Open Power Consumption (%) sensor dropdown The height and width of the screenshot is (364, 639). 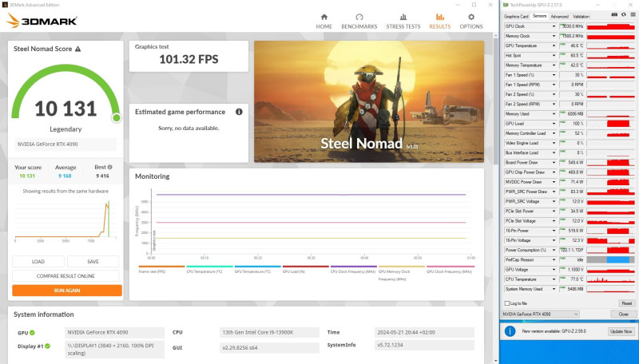click(x=554, y=250)
